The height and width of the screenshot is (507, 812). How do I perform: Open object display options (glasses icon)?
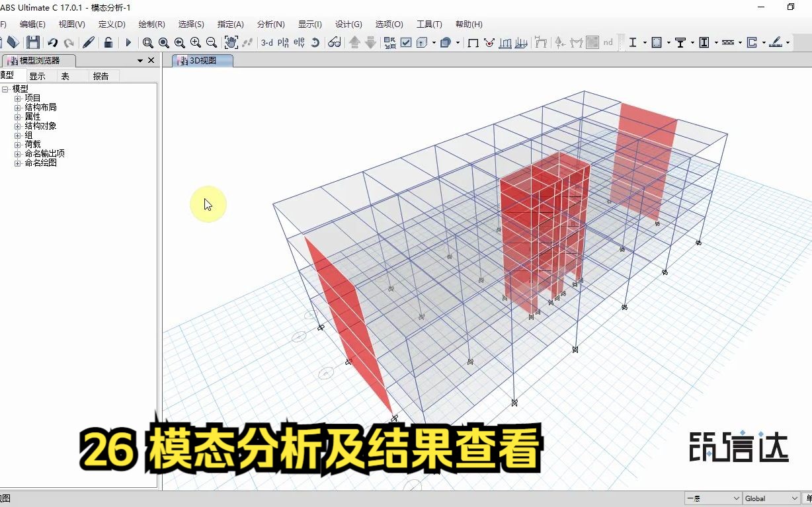[335, 42]
